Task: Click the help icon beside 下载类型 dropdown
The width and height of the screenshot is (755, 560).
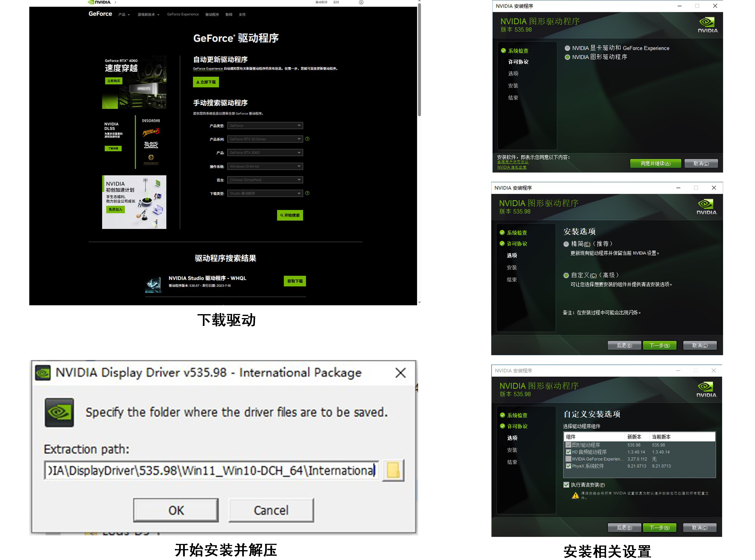Action: [x=307, y=193]
